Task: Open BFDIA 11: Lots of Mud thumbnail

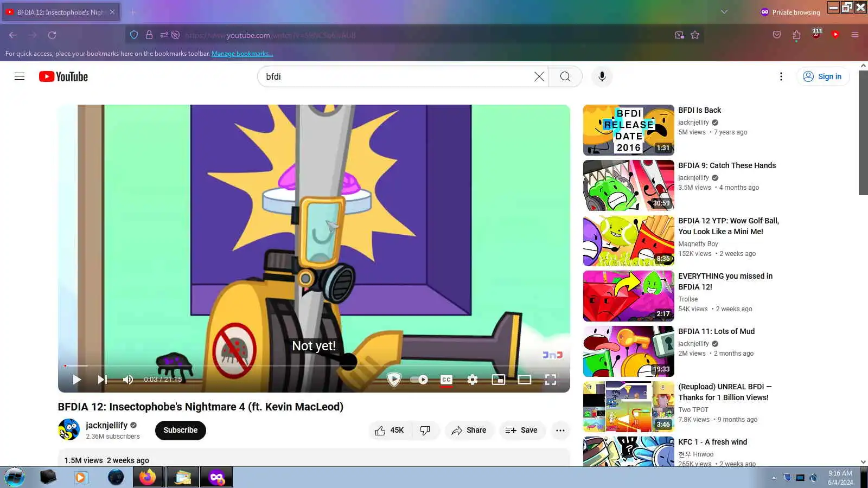Action: (x=629, y=351)
